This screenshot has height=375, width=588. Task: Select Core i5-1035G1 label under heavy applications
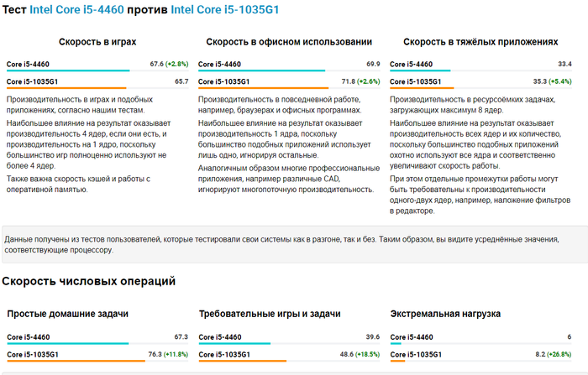click(416, 81)
